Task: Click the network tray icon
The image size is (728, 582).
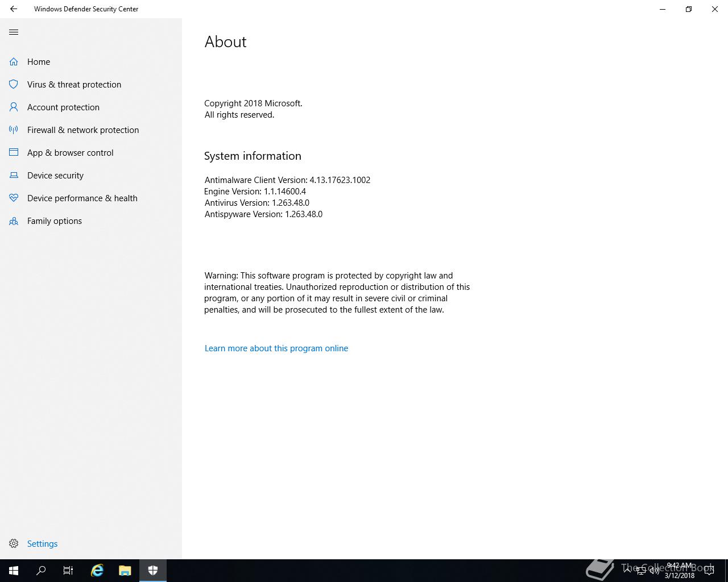Action: [641, 571]
